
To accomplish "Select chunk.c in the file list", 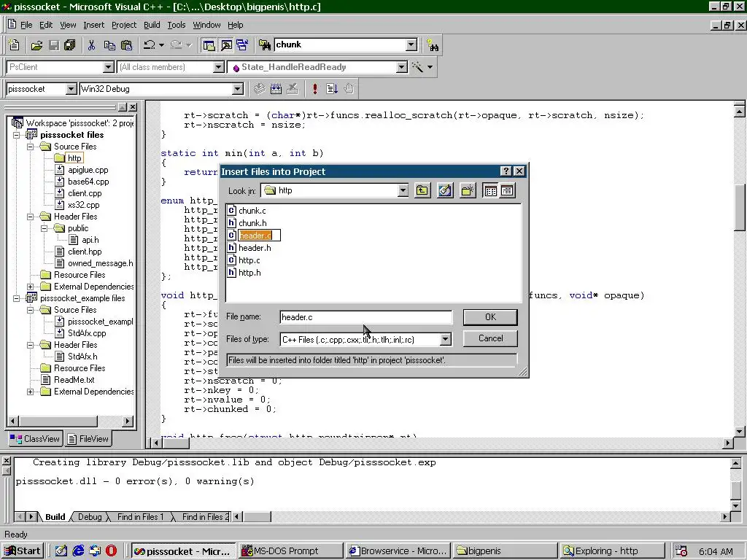I will click(x=247, y=211).
